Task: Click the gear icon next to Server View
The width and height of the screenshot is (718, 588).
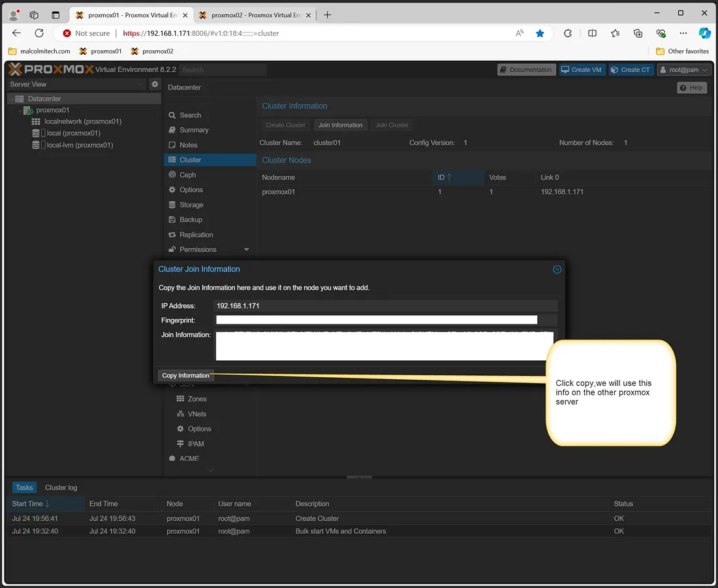Action: (155, 84)
